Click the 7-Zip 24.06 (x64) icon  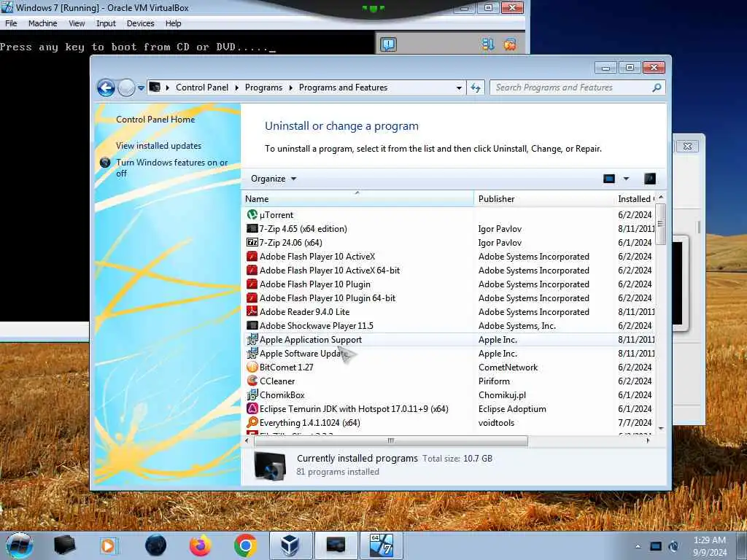pyautogui.click(x=252, y=242)
